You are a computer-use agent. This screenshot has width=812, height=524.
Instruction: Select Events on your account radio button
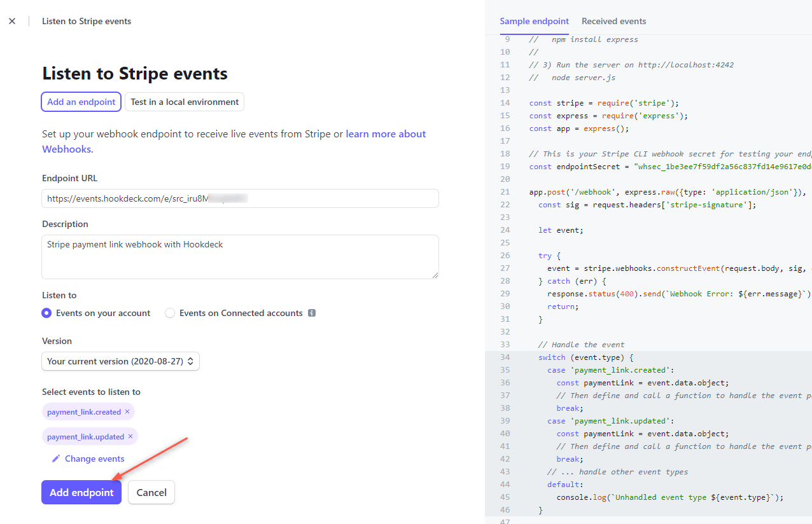point(46,313)
